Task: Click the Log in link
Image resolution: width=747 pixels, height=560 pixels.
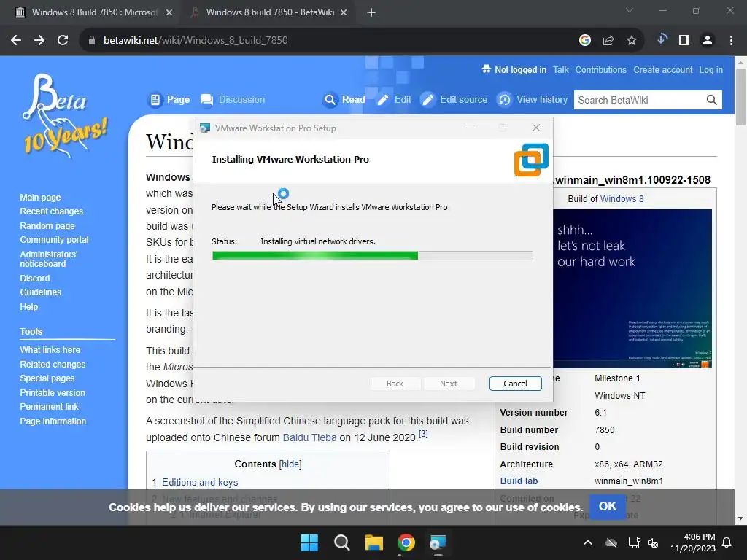Action: (x=711, y=69)
